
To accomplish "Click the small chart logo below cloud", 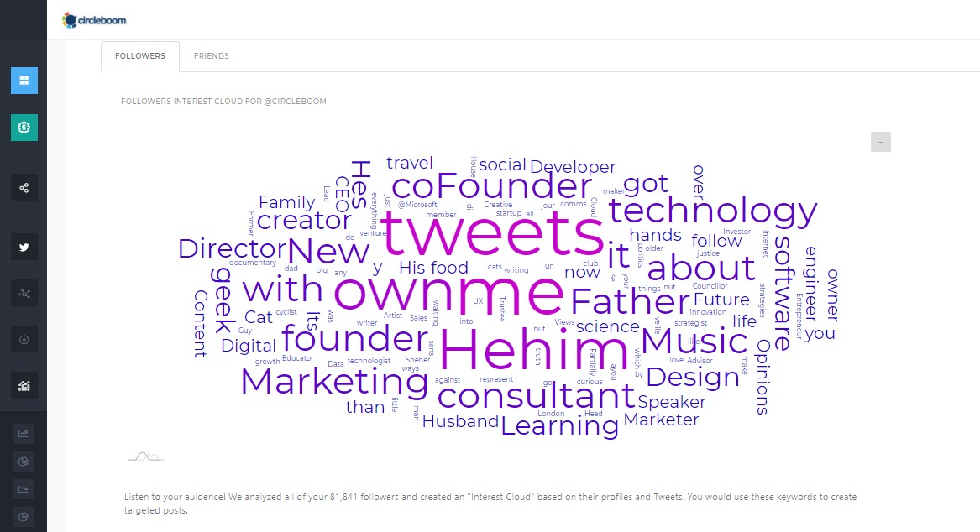I will coord(145,456).
